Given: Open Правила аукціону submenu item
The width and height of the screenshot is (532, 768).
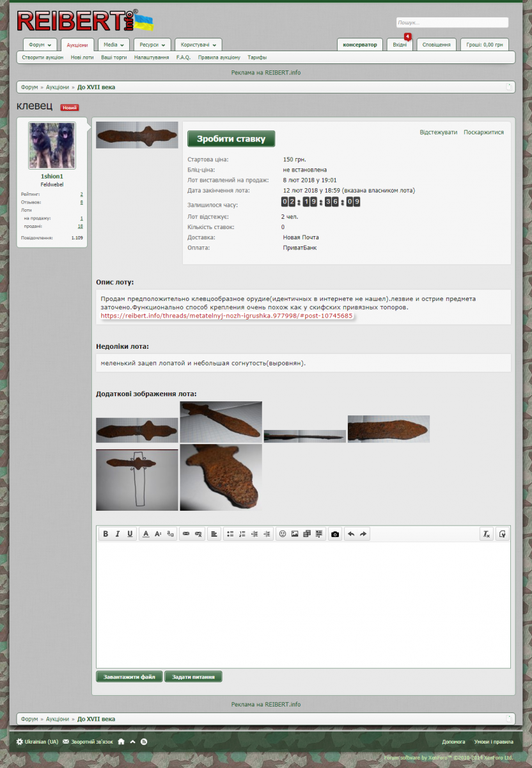Looking at the screenshot, I should [x=219, y=58].
